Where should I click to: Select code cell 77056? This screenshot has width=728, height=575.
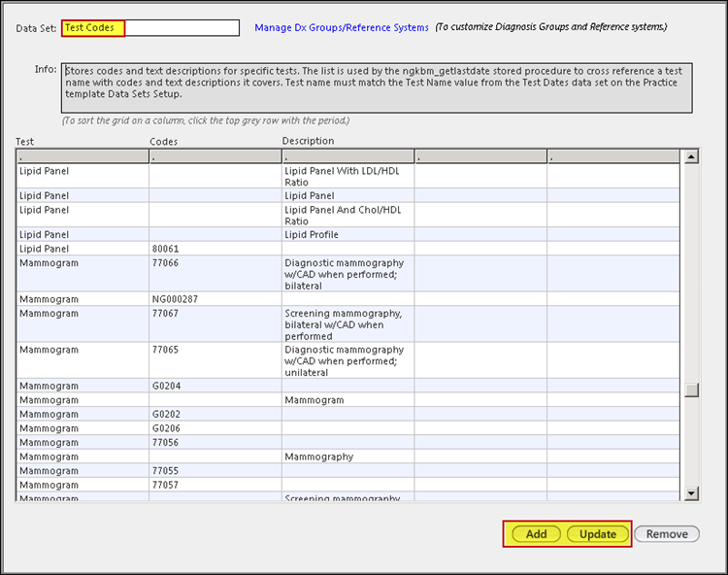[215, 443]
